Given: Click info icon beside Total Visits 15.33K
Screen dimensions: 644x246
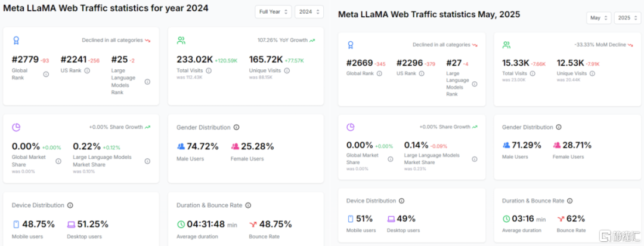Looking at the screenshot, I should click(532, 73).
